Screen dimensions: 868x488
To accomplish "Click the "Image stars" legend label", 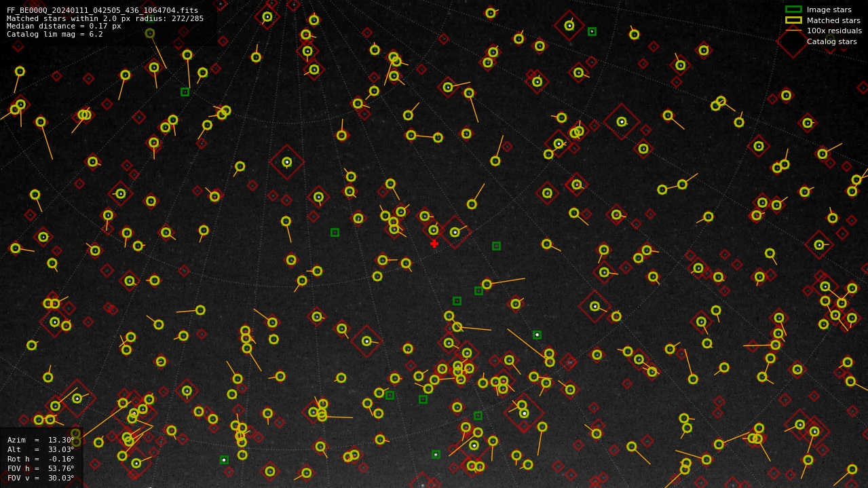I will pyautogui.click(x=829, y=10).
